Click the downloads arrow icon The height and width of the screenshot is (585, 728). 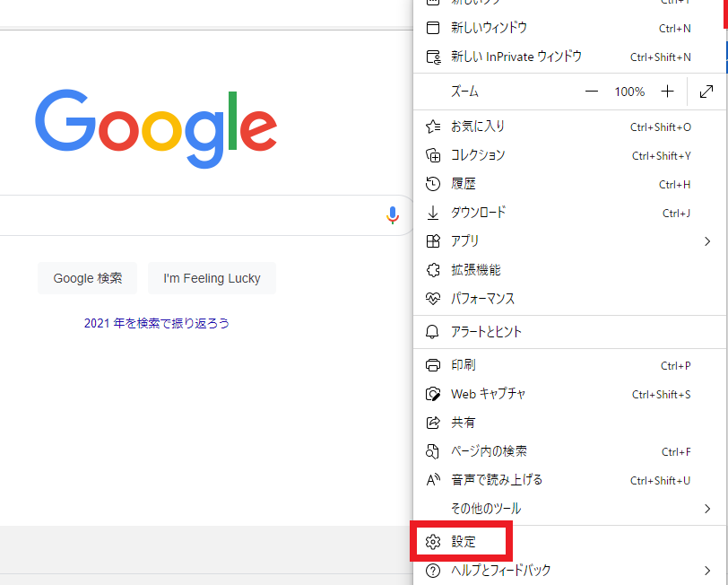pyautogui.click(x=433, y=213)
